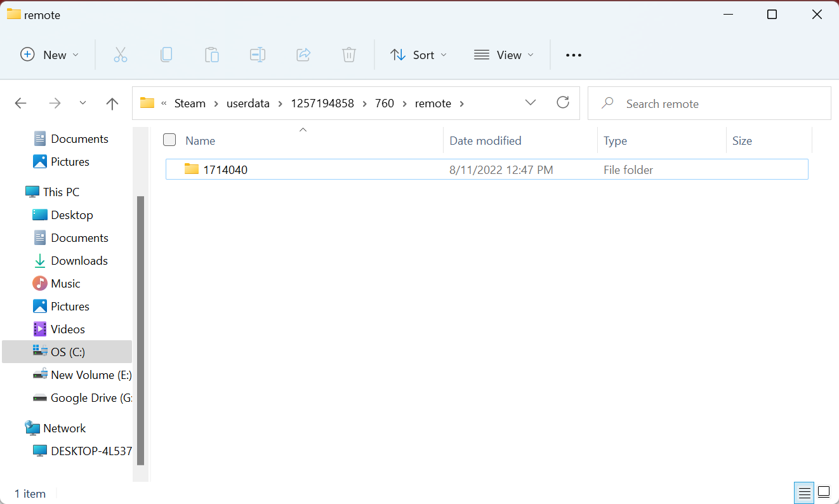Click the File folder type cell

(628, 169)
